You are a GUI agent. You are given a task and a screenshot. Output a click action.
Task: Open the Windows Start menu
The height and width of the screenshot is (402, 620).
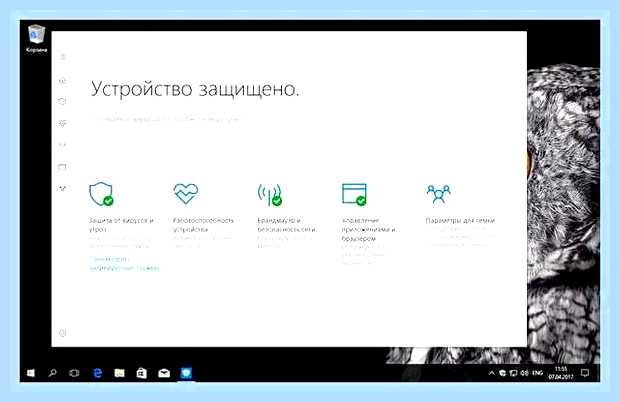tap(30, 373)
